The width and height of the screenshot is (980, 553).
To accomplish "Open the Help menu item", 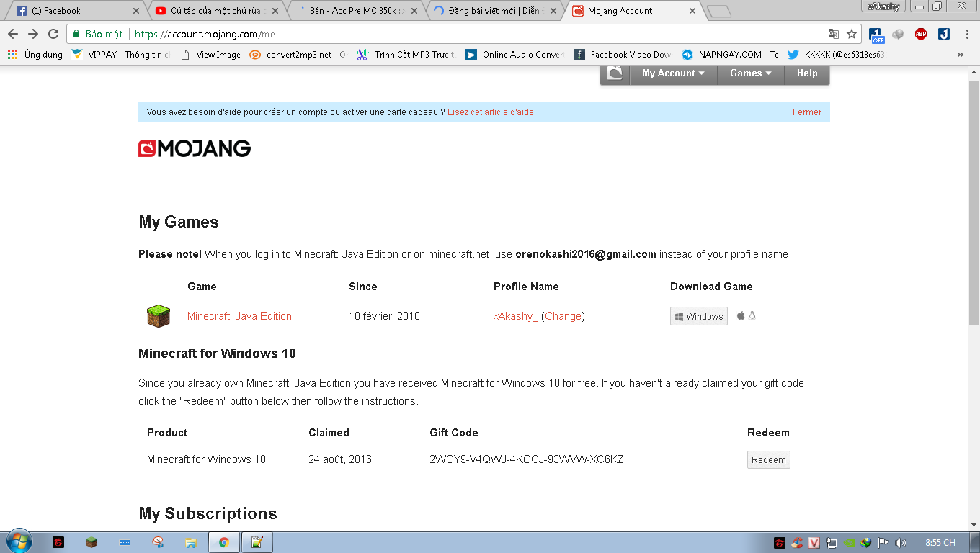I will click(807, 73).
